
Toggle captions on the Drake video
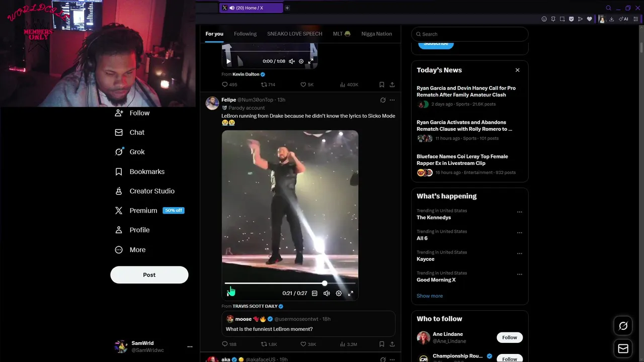pos(314,293)
